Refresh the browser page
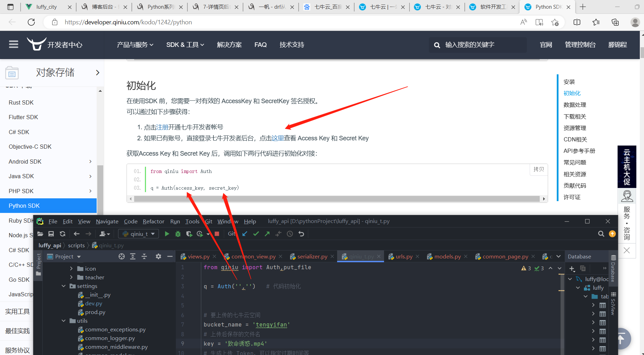This screenshot has width=644, height=355. click(31, 22)
